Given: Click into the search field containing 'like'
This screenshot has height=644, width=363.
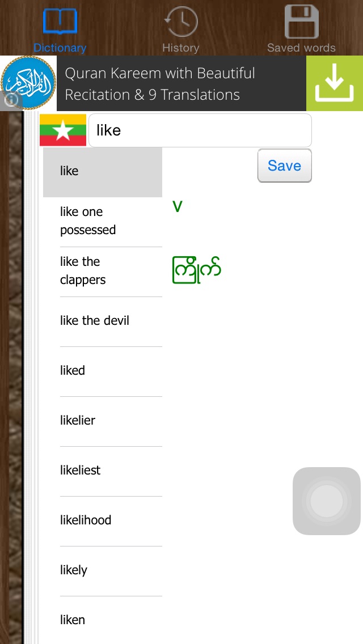Looking at the screenshot, I should point(200,130).
